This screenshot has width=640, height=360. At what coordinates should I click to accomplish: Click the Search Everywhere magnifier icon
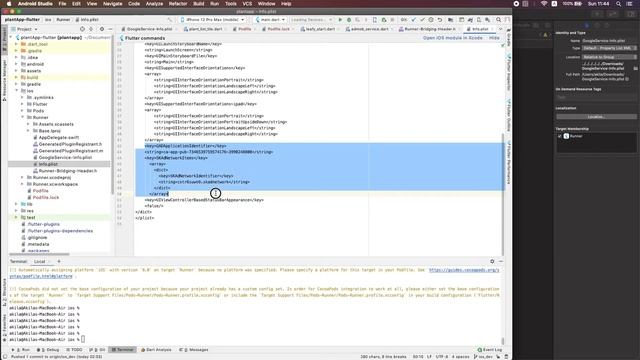coord(498,20)
